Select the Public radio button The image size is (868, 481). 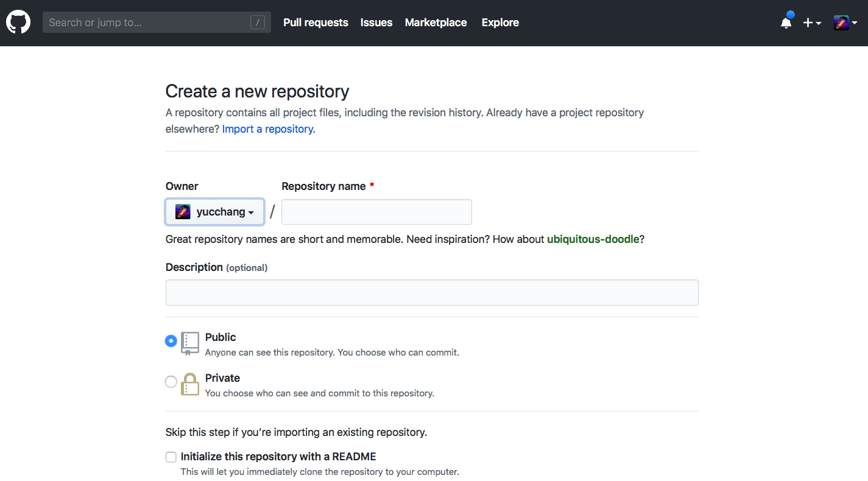(171, 341)
